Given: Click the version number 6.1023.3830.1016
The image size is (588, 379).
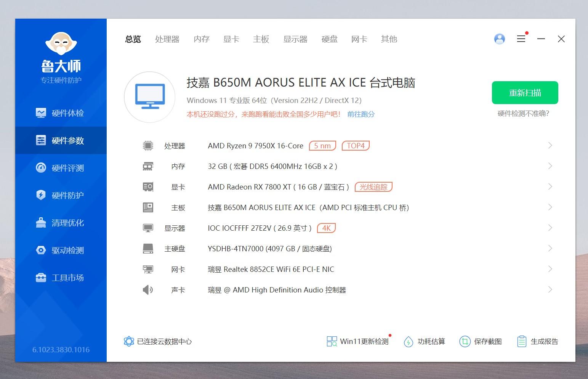Looking at the screenshot, I should [61, 350].
